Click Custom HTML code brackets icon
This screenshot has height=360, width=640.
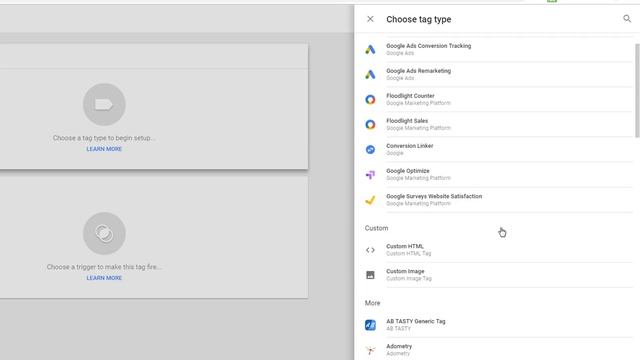(x=370, y=250)
